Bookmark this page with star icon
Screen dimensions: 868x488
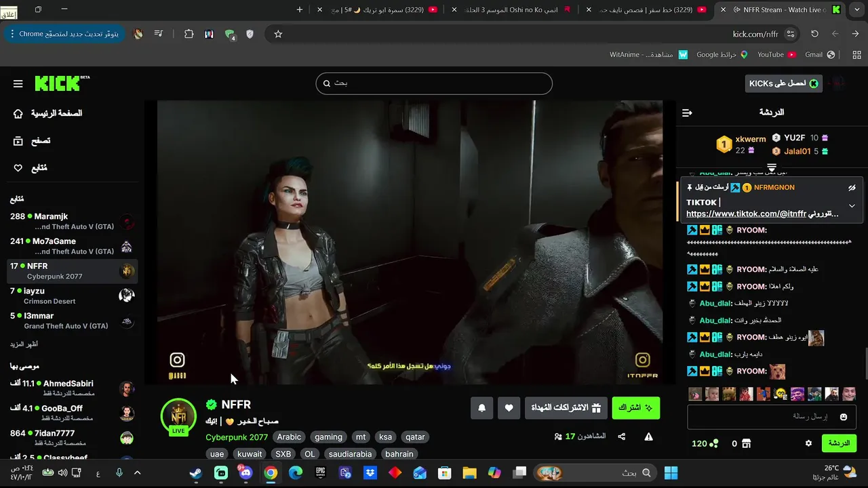(x=278, y=34)
